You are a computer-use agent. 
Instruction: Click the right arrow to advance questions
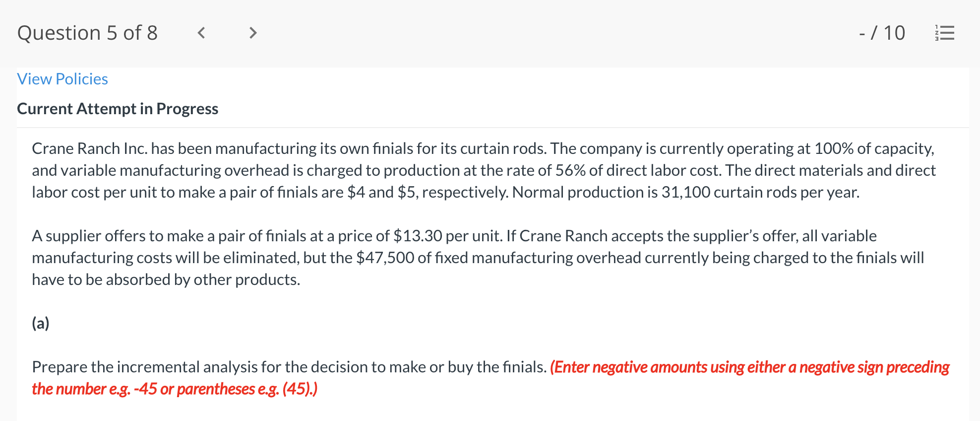tap(253, 33)
